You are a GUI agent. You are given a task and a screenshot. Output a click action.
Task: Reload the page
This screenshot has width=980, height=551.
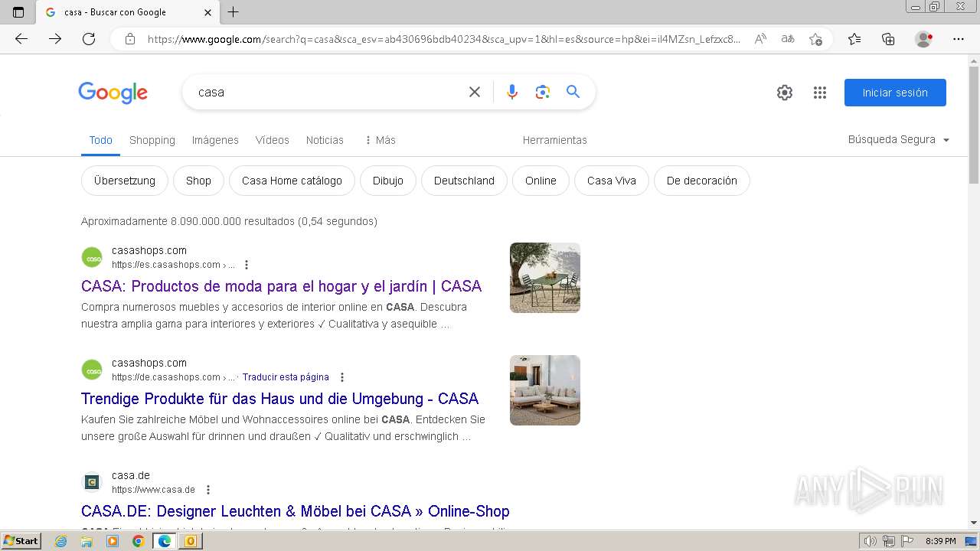coord(89,39)
